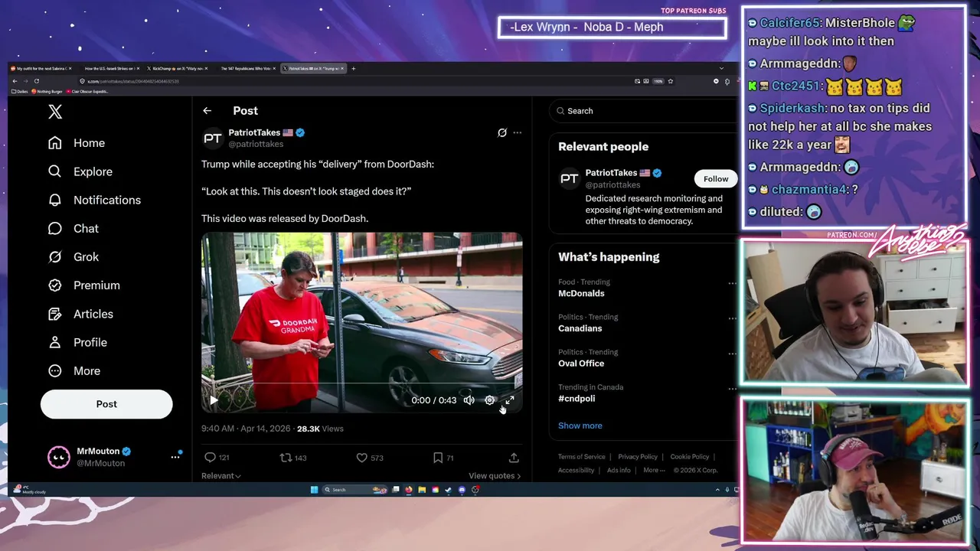
Task: Open Profile in the sidebar
Action: tap(77, 342)
